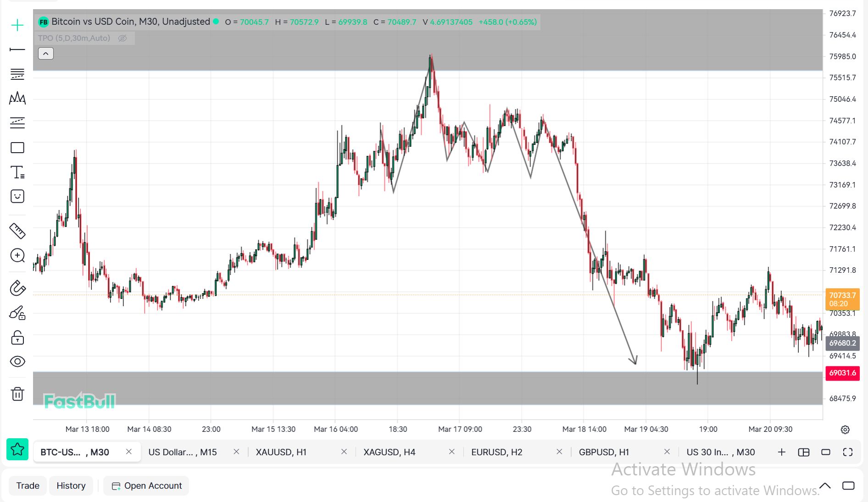Click the red 69031.6 price label
The height and width of the screenshot is (502, 868).
[x=842, y=373]
